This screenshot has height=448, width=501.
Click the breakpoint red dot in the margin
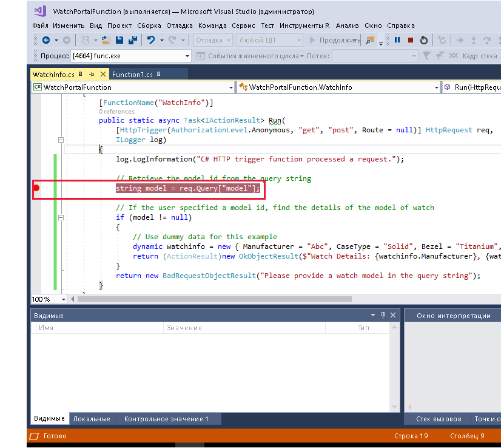36,188
